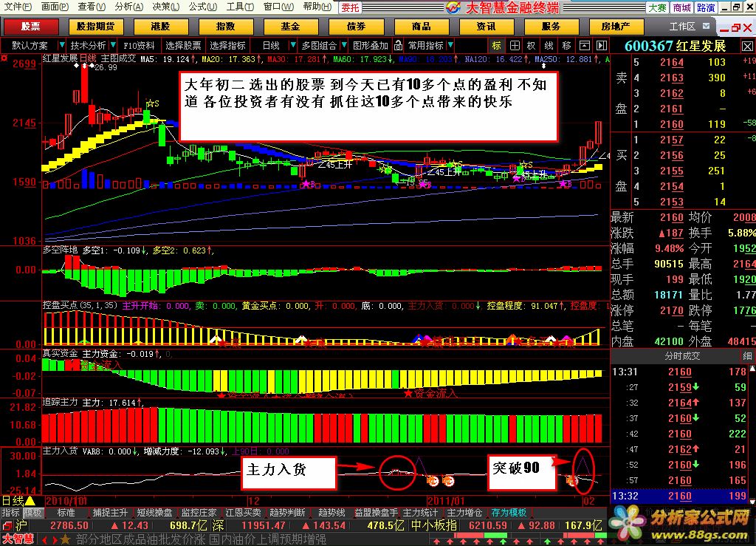Viewport: 756px width, 546px height.
Task: Click the star icon in news ticker
Action: [x=65, y=539]
